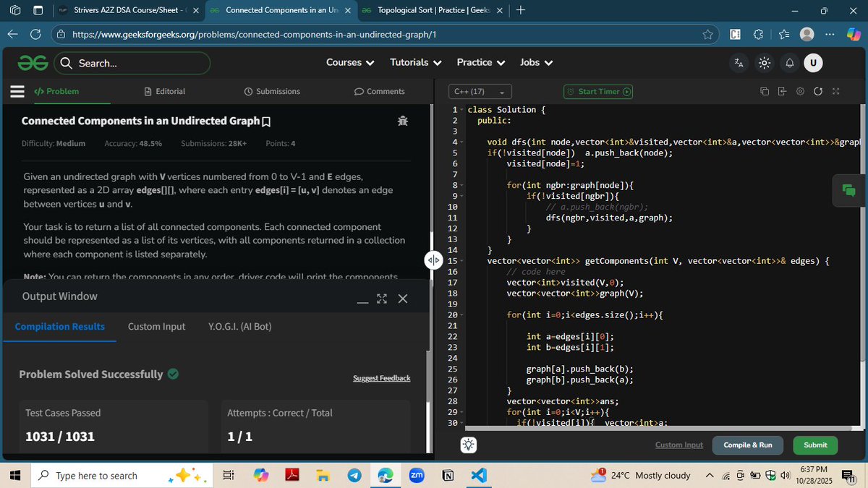The height and width of the screenshot is (488, 868).
Task: Add this page to favorites star
Action: pos(707,34)
